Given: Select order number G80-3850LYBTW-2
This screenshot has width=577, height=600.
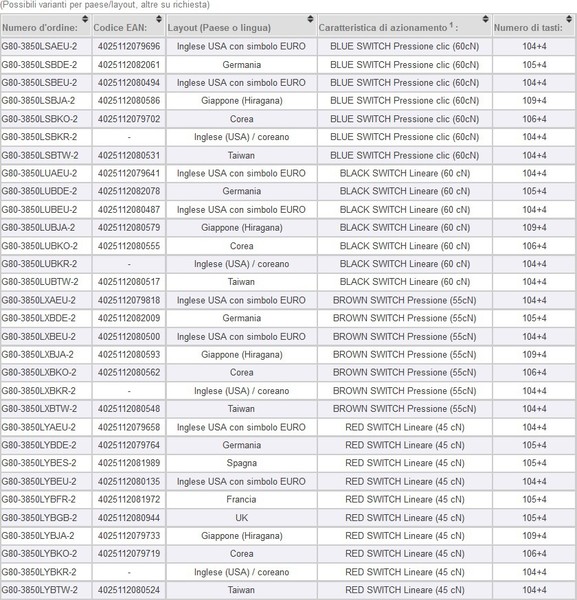Looking at the screenshot, I should tap(39, 590).
